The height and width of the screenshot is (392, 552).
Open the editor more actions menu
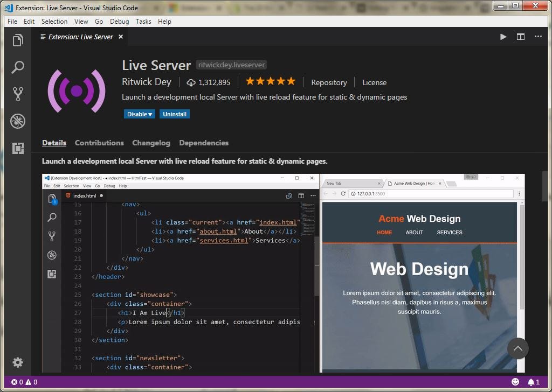(x=538, y=37)
